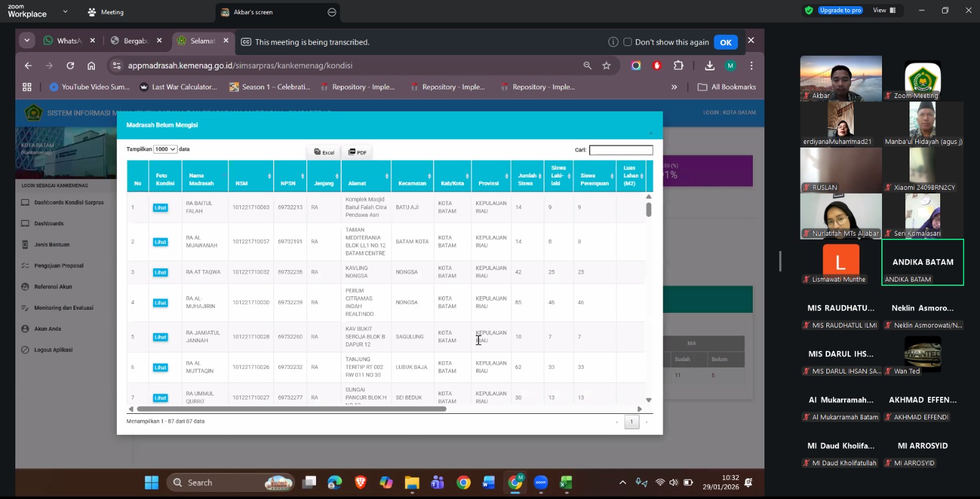
Task: Show hidden bookmarks with chevron
Action: click(x=674, y=87)
